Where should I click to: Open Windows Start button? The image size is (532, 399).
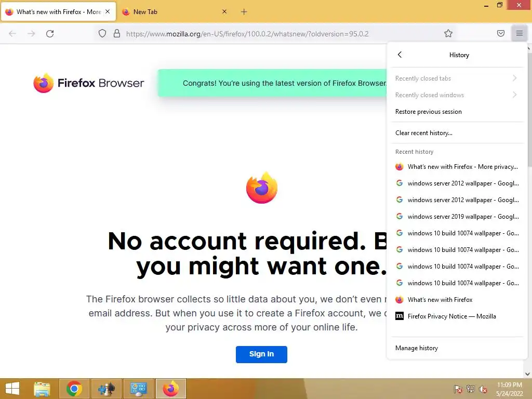pyautogui.click(x=12, y=389)
